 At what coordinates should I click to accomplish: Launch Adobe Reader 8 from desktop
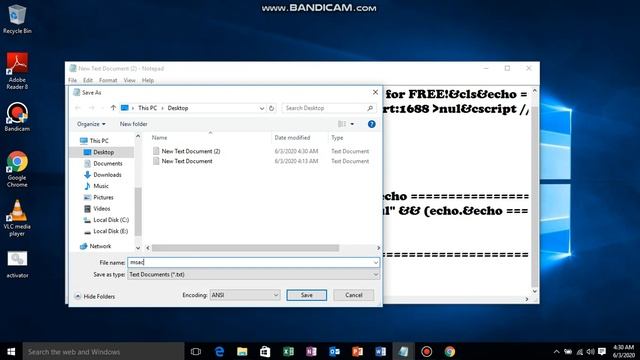tap(17, 71)
